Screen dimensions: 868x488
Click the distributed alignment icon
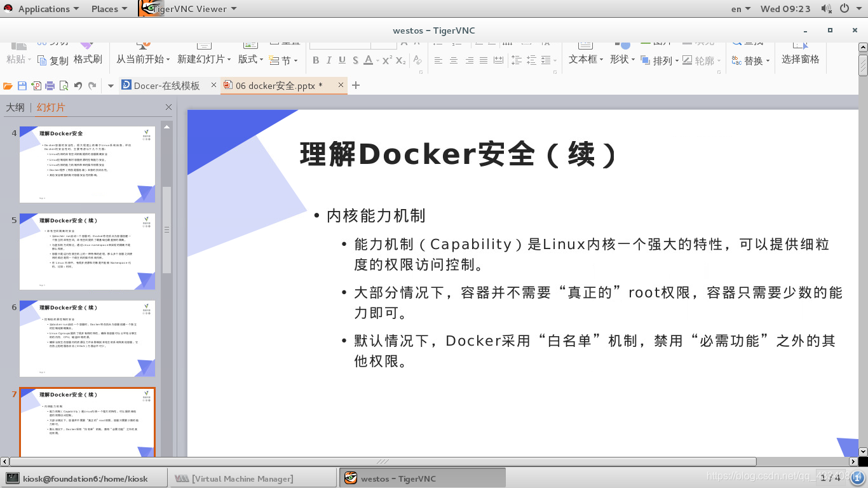(498, 60)
